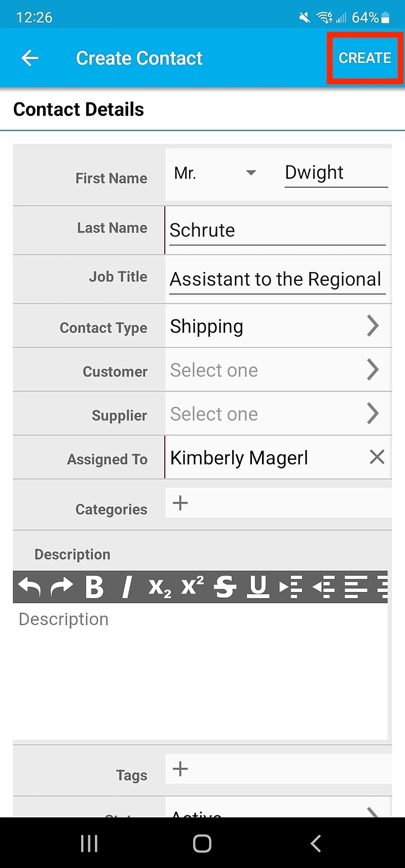Add a tag with plus icon
The image size is (405, 868).
tap(180, 769)
